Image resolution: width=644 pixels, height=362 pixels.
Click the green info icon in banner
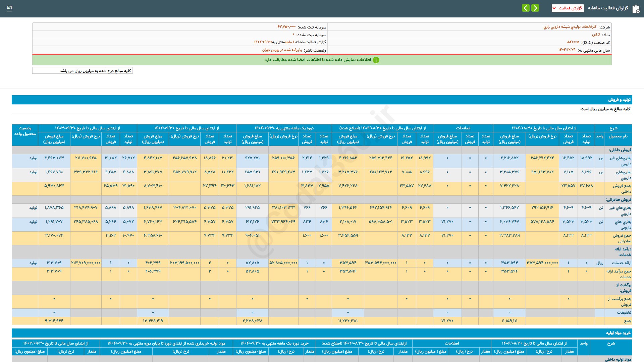click(376, 60)
